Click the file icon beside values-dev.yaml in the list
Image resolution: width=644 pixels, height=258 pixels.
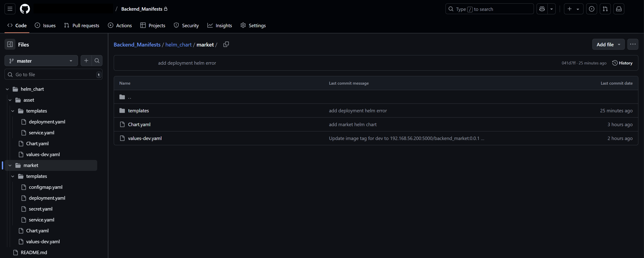(x=122, y=138)
